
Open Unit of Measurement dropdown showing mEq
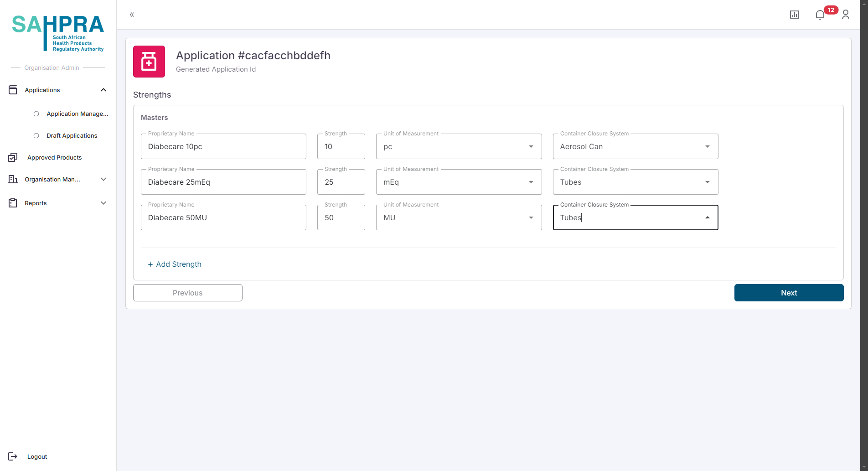click(459, 182)
